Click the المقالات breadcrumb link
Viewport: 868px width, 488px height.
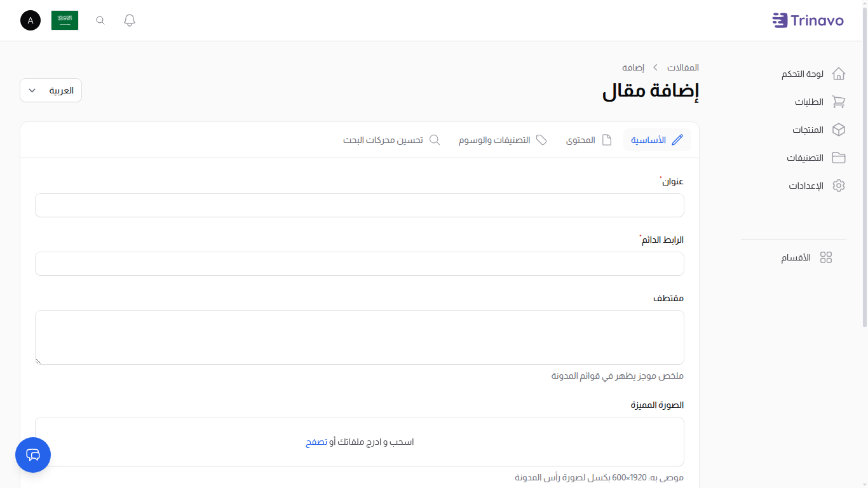pos(683,67)
